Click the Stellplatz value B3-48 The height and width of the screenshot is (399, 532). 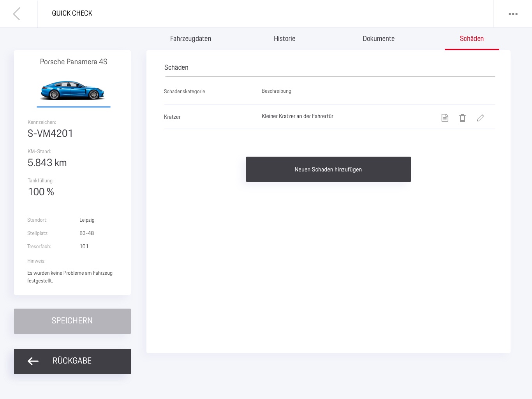pos(86,233)
